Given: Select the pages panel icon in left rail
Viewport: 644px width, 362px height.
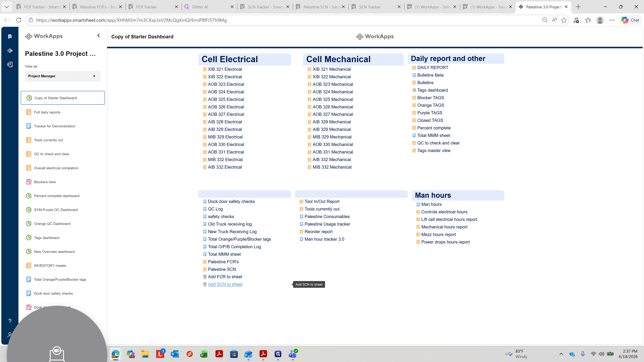Looking at the screenshot, I should [x=10, y=65].
